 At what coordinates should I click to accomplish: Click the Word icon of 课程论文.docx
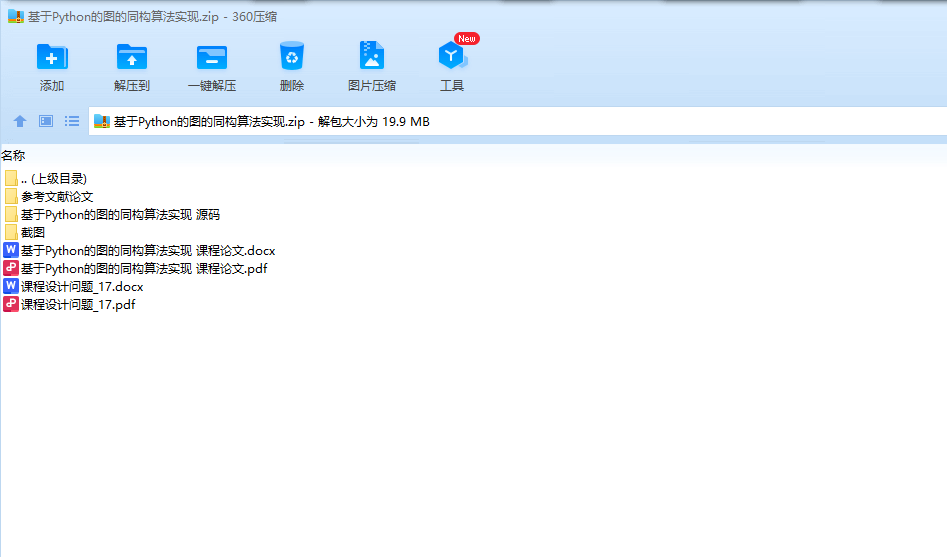(11, 250)
